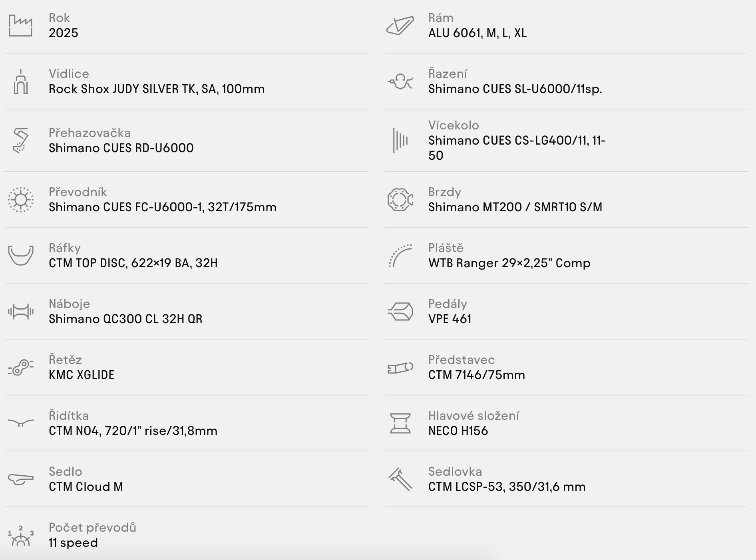The height and width of the screenshot is (560, 756).
Task: Click the Sedlovka label
Action: tap(455, 471)
